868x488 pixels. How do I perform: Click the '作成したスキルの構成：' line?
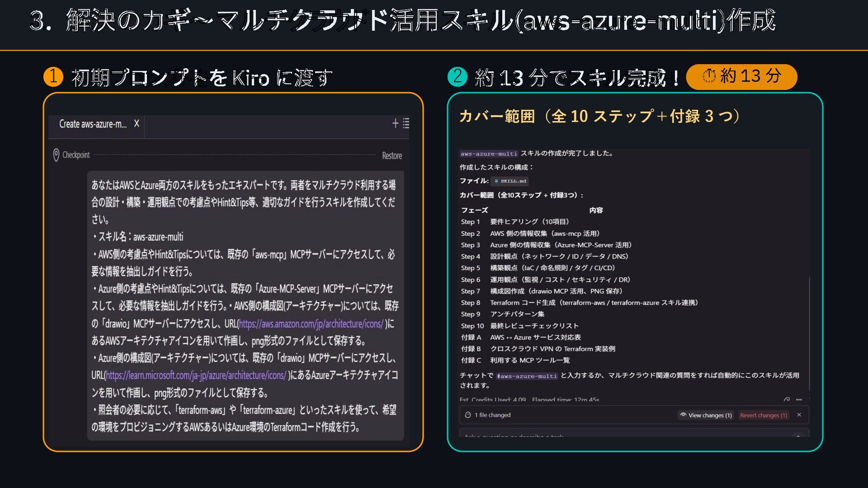click(x=497, y=168)
